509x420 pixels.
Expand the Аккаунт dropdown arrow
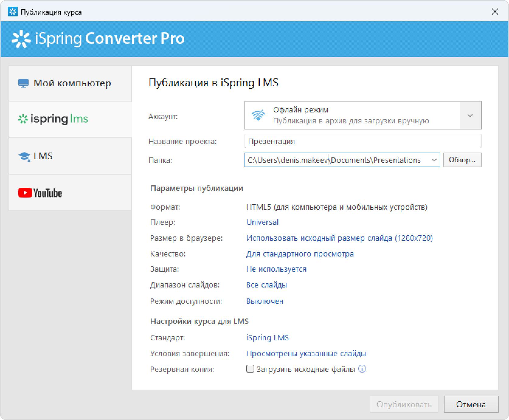470,115
